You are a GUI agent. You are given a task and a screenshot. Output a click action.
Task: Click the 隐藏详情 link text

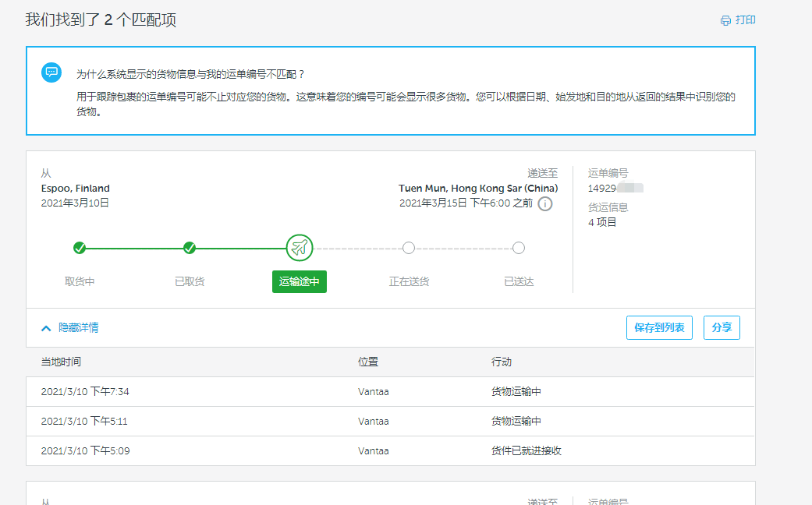click(78, 327)
